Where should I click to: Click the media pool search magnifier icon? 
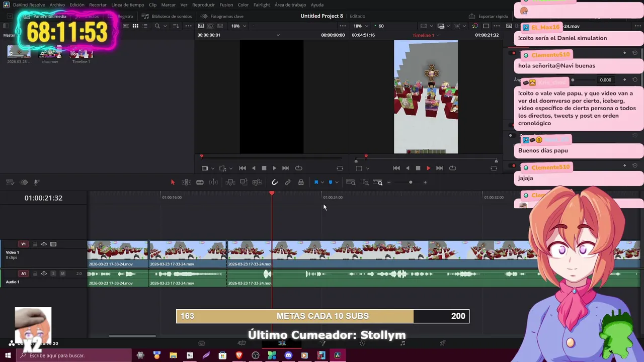tap(157, 26)
